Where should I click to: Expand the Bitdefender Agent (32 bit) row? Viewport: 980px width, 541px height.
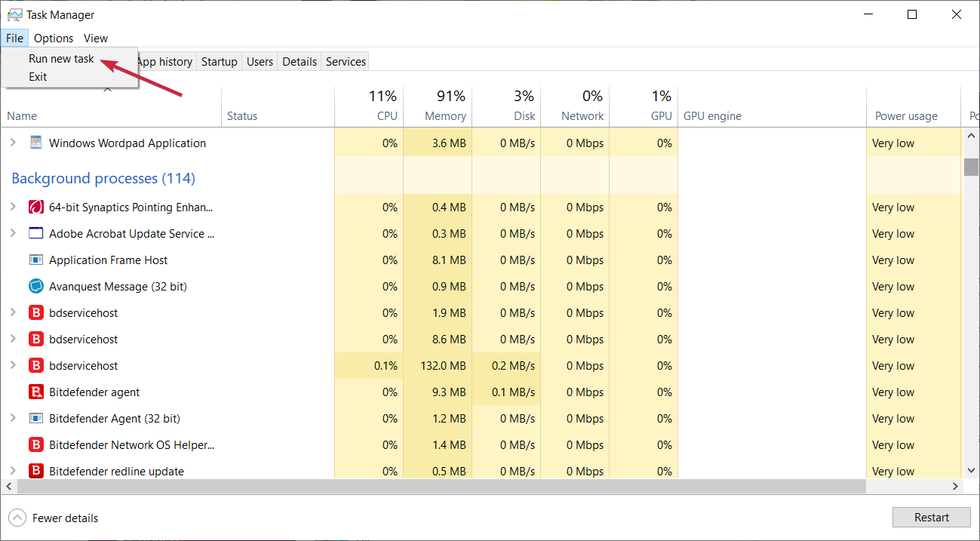click(x=13, y=418)
